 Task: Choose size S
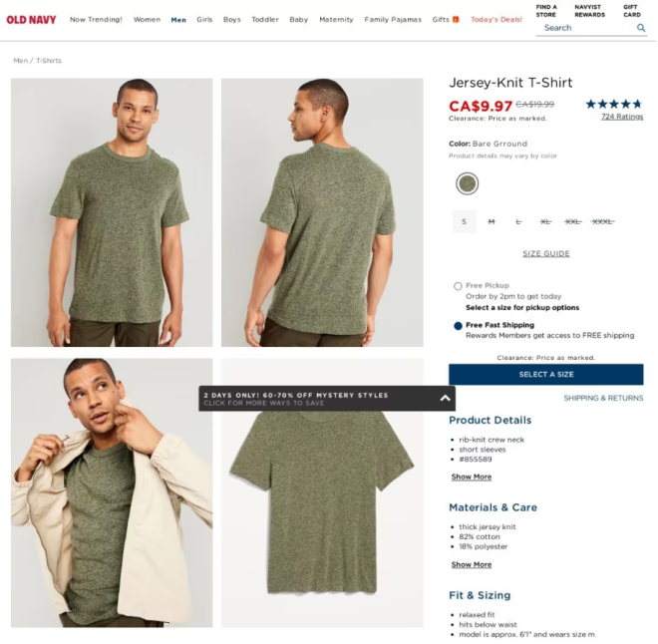pos(465,221)
